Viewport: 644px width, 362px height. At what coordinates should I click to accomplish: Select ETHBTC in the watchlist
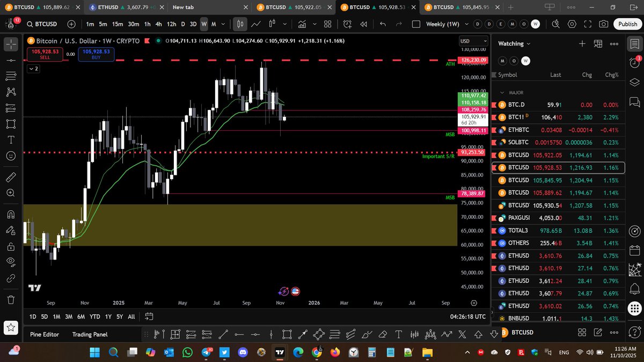558,130
